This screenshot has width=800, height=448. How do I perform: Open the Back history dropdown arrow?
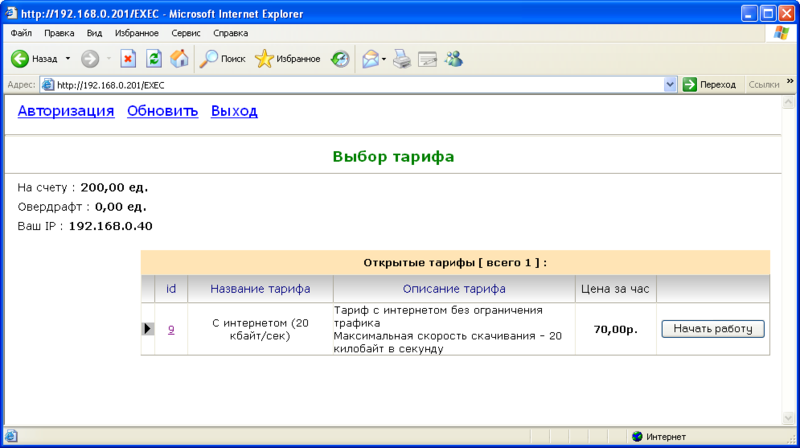(x=67, y=59)
